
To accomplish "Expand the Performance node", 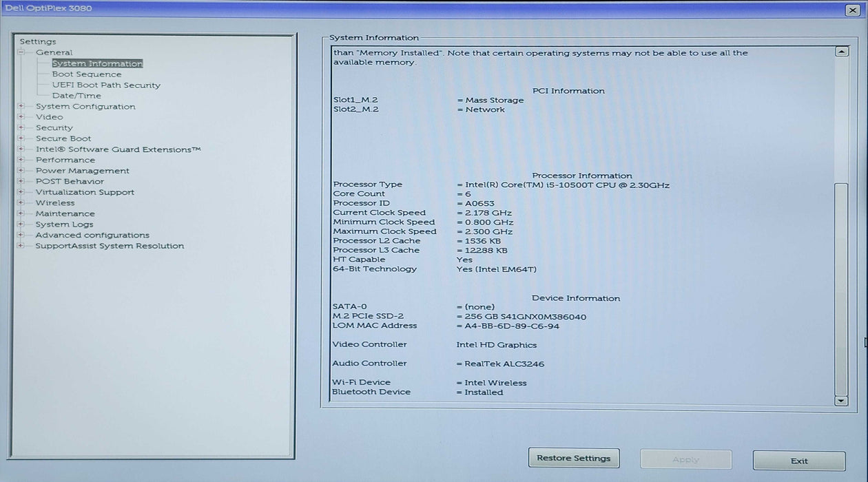I will 21,160.
